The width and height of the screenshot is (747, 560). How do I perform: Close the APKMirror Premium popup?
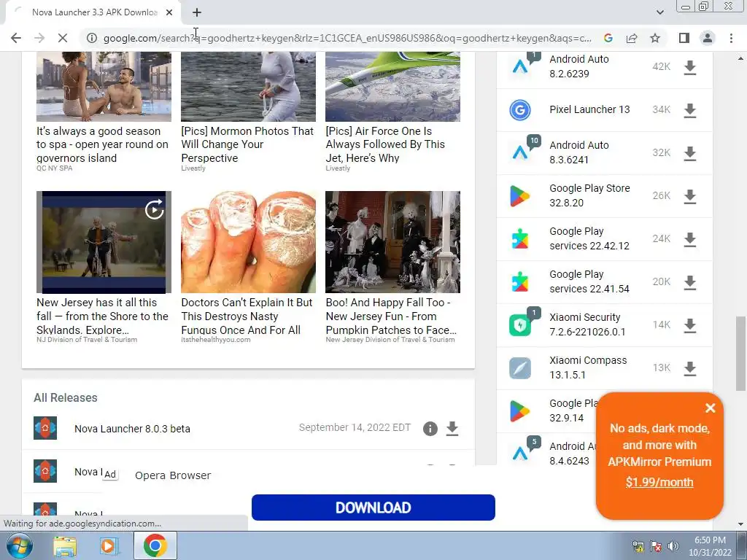[711, 408]
